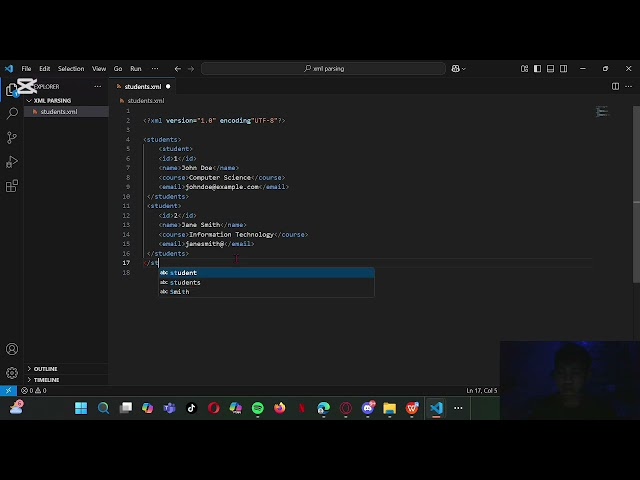Open Microsoft Edge from the taskbar

pos(324,408)
